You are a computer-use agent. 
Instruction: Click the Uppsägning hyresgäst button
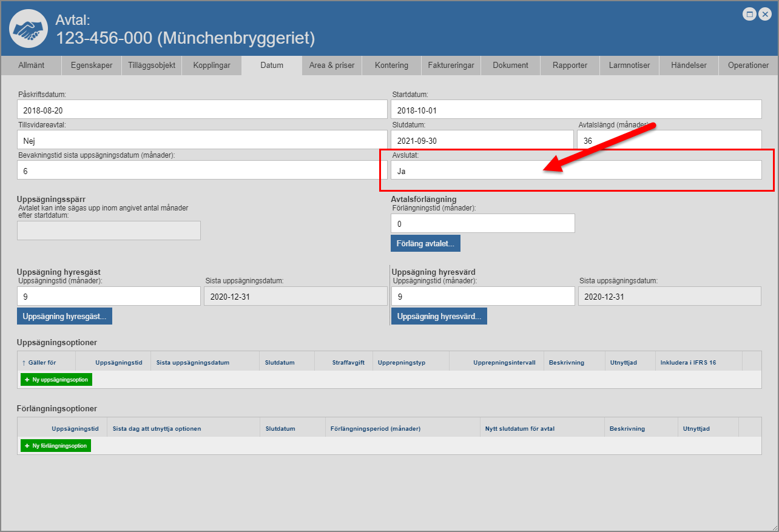(64, 316)
